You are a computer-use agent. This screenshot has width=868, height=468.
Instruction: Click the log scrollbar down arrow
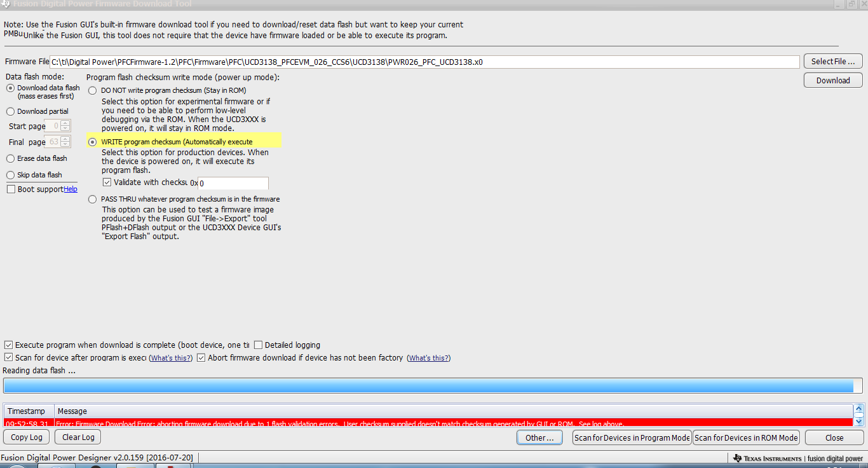(859, 421)
